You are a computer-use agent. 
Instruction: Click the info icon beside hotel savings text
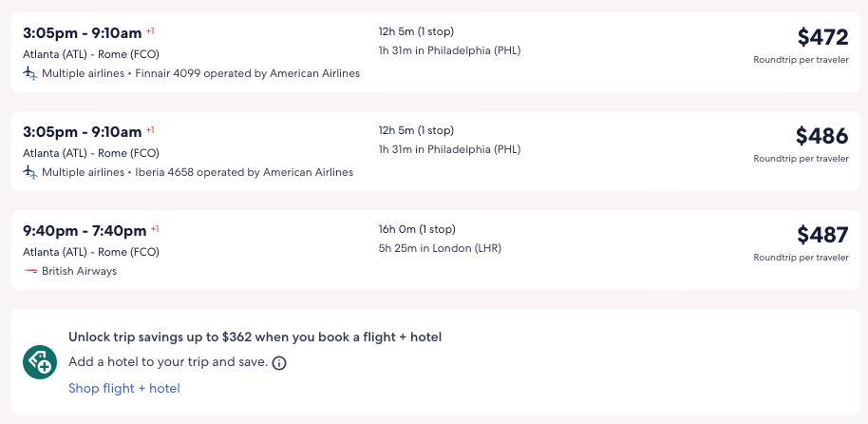279,363
